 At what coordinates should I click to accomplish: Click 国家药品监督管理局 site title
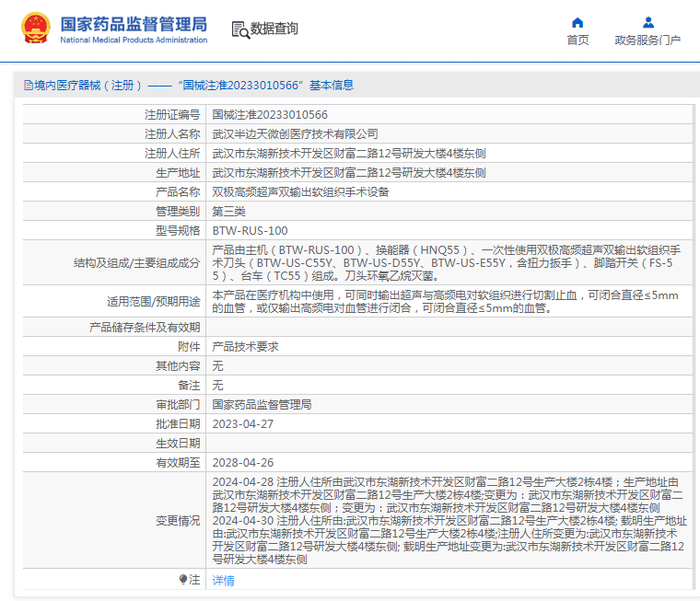[134, 24]
